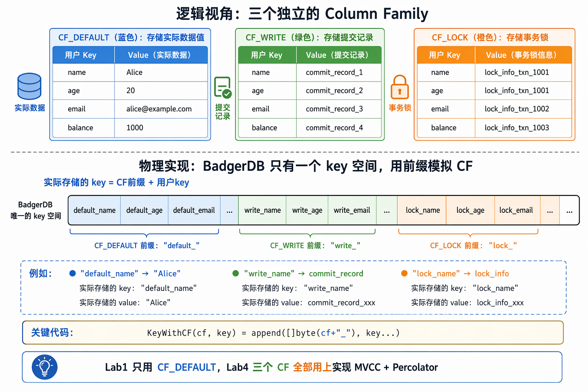Click the "balance" key in CF_WRITE table
Image resolution: width=588 pixels, height=392 pixels.
(265, 128)
